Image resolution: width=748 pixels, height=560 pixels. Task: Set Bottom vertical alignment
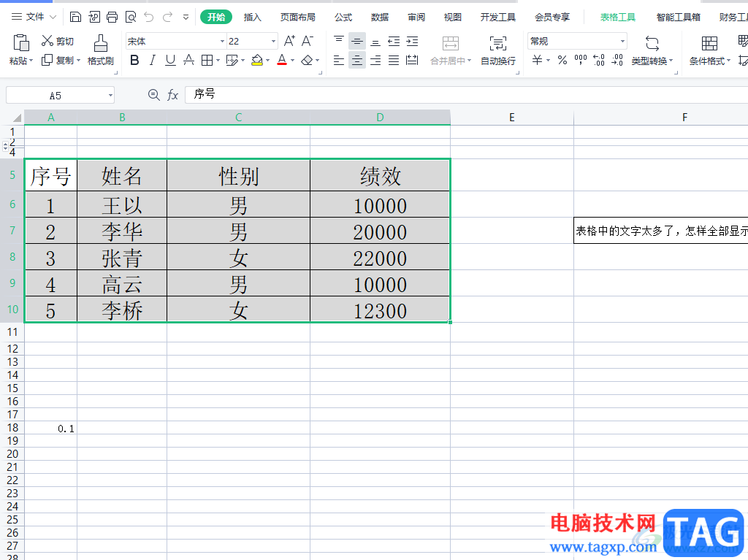point(375,42)
